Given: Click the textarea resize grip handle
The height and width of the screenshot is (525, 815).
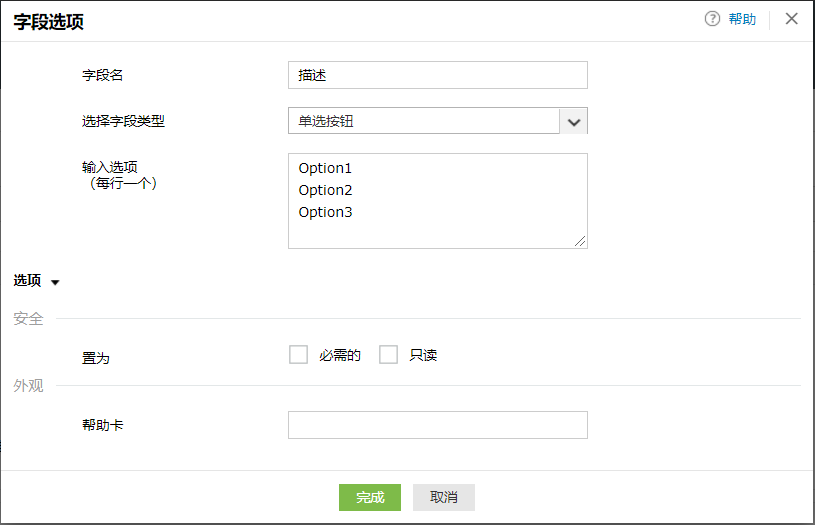Looking at the screenshot, I should coord(581,241).
